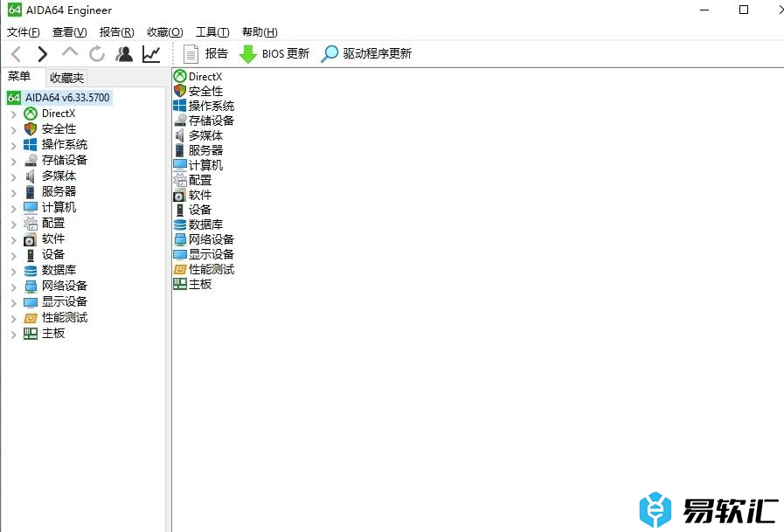This screenshot has height=532, width=784.
Task: Select 性能测试 in left tree
Action: pos(65,318)
